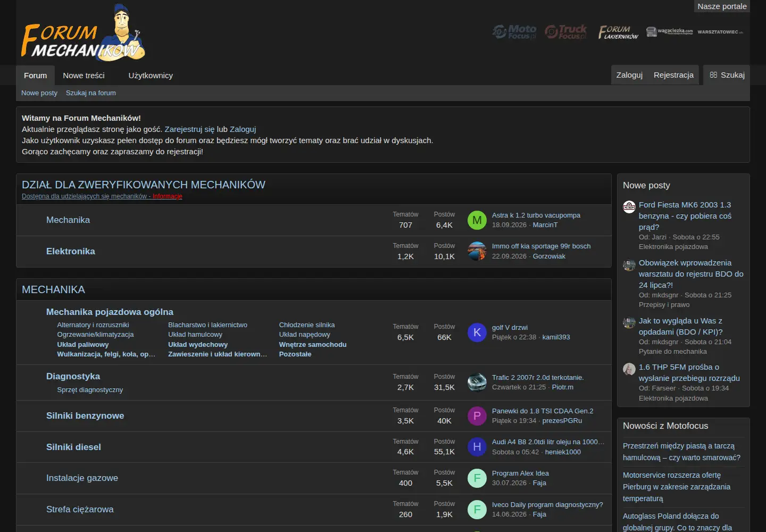Open Mechanika pojazdowa ogólna forum

[110, 312]
